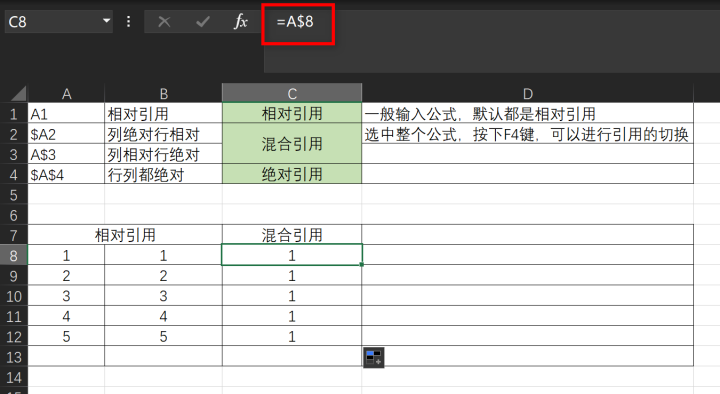Screen dimensions: 720x394
Task: Click the three-dot formula bar handle
Action: click(129, 22)
